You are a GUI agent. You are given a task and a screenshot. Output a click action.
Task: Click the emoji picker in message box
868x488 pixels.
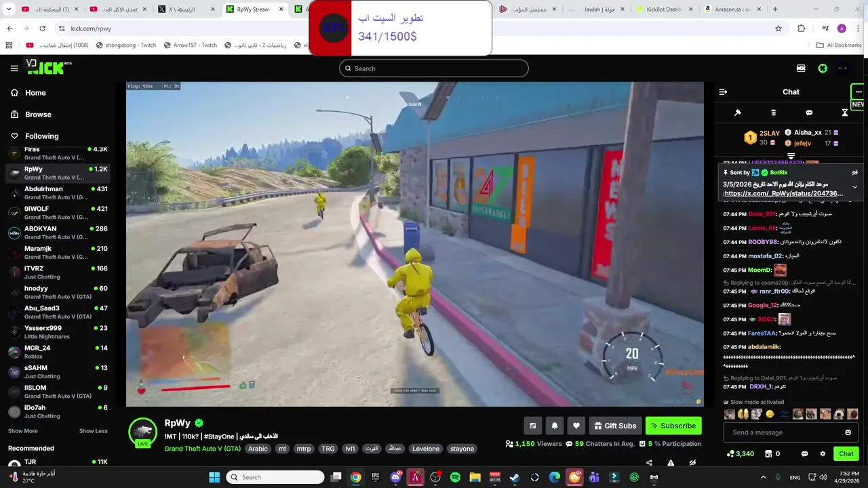pyautogui.click(x=848, y=432)
